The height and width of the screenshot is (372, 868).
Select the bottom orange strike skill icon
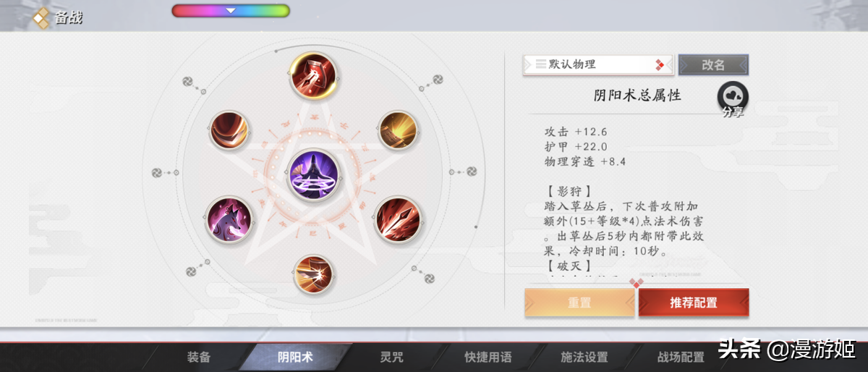[x=313, y=274]
